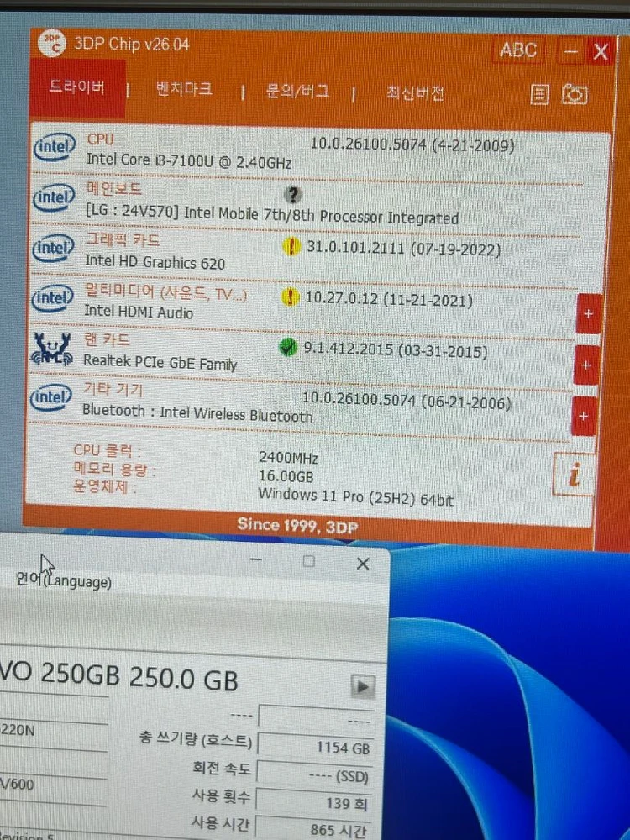Select the 최신버전 tab
Screen dimensions: 630x840
pos(415,93)
